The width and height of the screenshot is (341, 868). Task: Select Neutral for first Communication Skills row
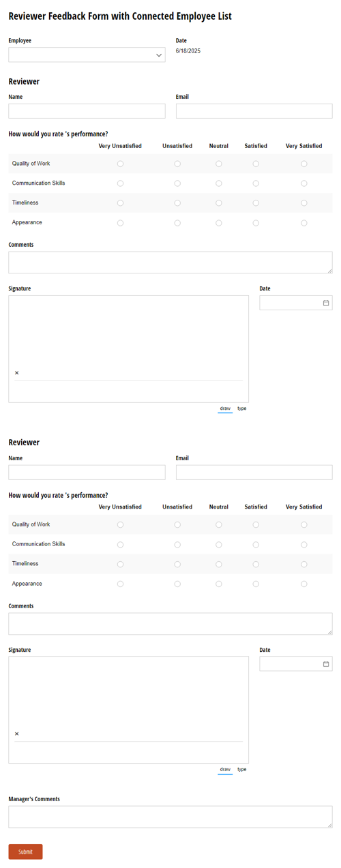click(219, 183)
